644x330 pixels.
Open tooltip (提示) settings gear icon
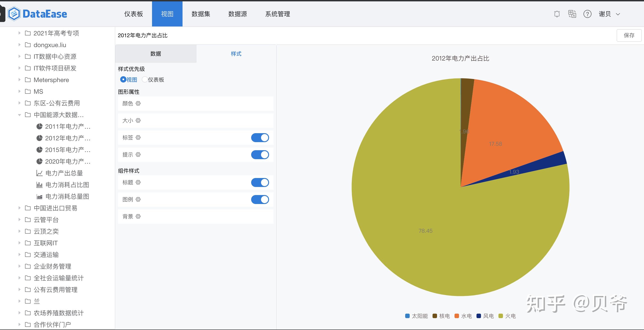[138, 154]
